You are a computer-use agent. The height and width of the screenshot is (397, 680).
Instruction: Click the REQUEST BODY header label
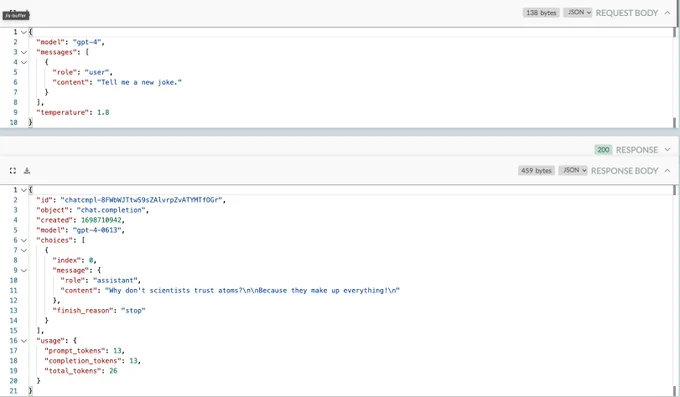pos(627,13)
